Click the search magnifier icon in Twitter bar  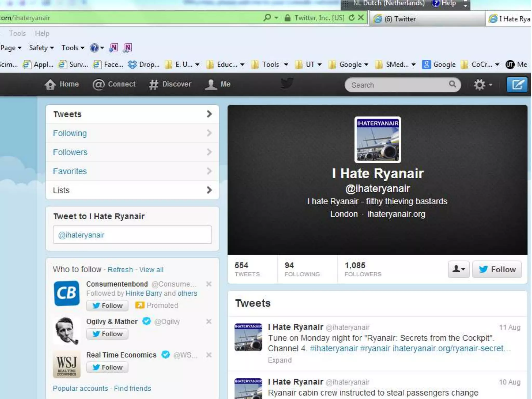tap(452, 84)
